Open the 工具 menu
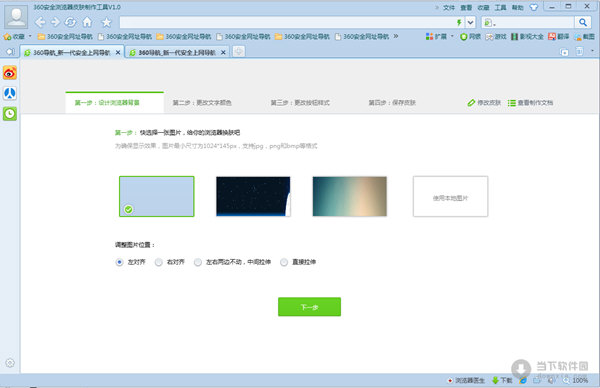The width and height of the screenshot is (600, 388). point(501,7)
